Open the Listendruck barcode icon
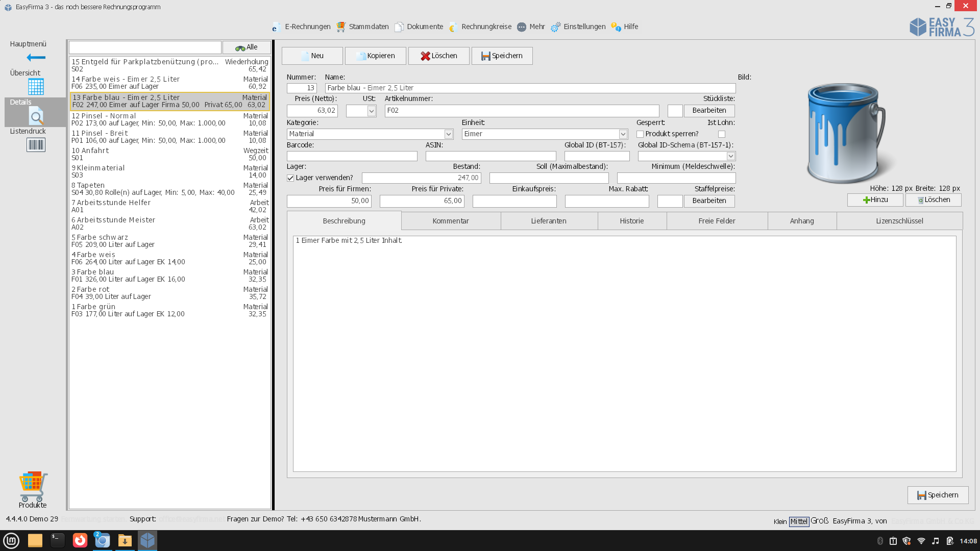 (36, 145)
